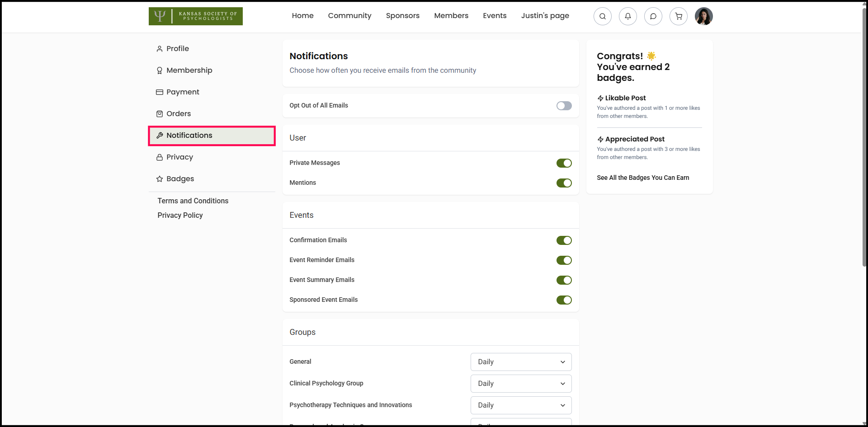
Task: Click the user profile avatar photo
Action: coord(703,16)
